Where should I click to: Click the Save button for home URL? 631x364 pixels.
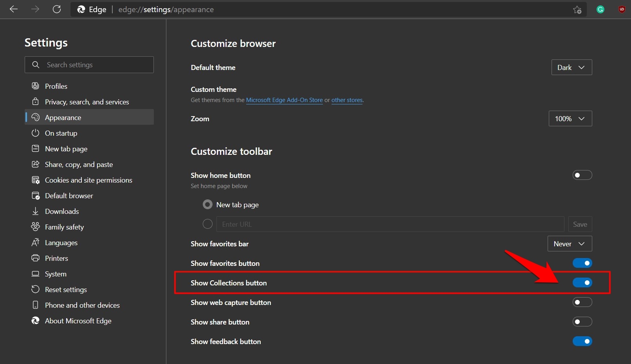[580, 224]
